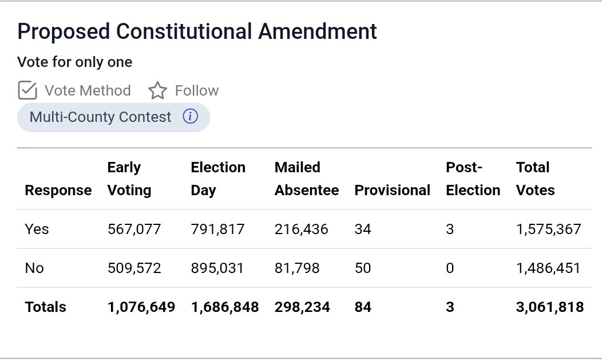Click the Mailed Absentee column header
Viewport: 602px width, 364px height.
click(x=307, y=179)
